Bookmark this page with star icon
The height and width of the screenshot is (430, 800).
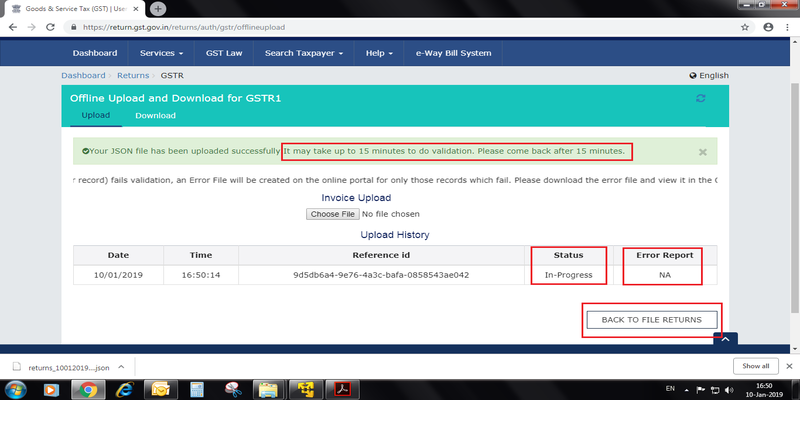click(745, 27)
